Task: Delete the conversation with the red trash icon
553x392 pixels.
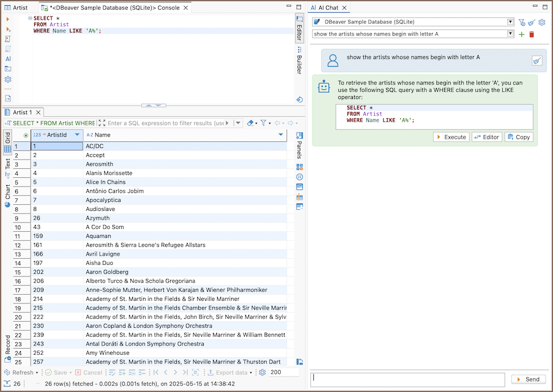Action: coord(532,34)
